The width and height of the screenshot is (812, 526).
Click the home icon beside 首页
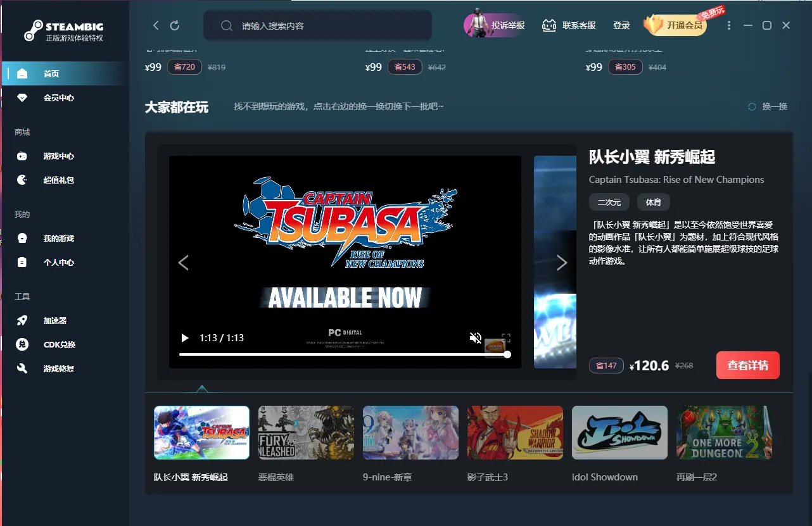[22, 73]
